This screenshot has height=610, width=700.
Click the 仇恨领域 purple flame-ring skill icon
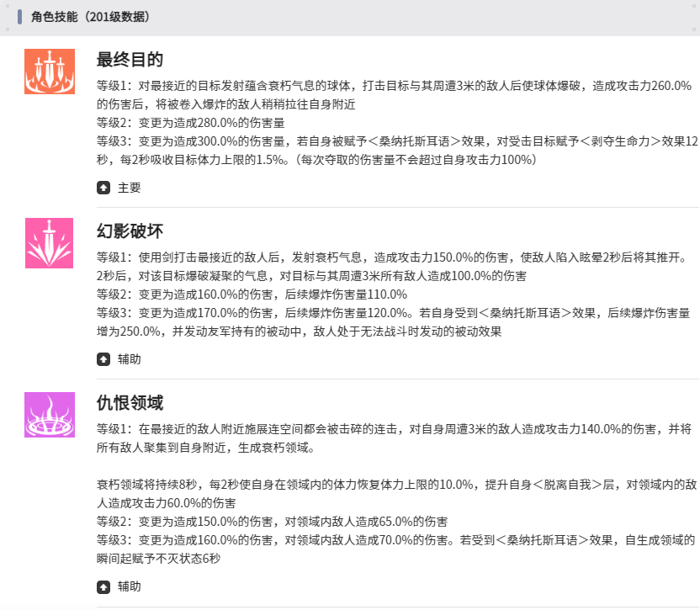[50, 415]
